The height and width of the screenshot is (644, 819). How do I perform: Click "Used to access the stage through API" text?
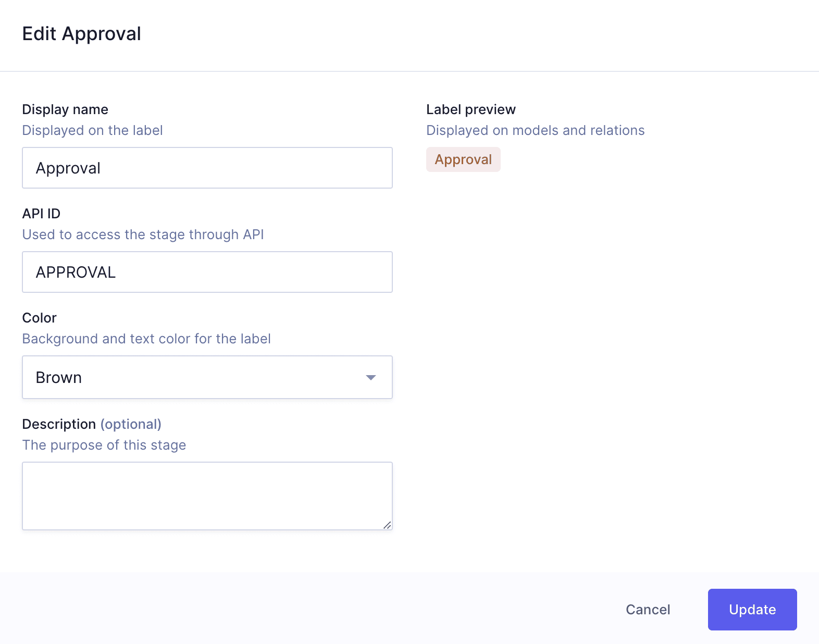143,234
